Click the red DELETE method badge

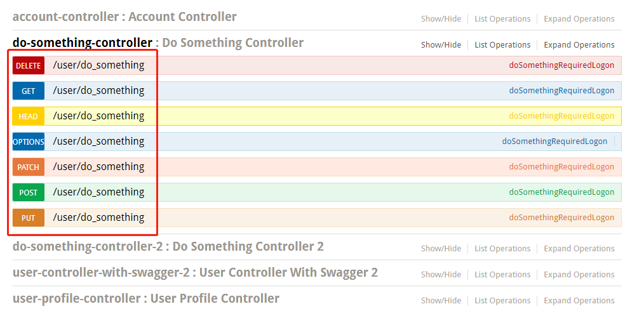click(x=29, y=65)
